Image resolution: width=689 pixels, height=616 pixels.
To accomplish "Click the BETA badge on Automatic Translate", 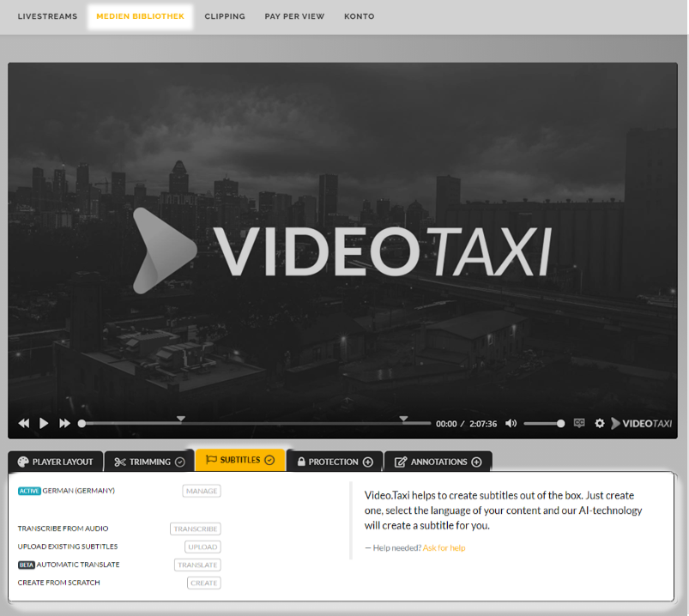I will [x=27, y=565].
